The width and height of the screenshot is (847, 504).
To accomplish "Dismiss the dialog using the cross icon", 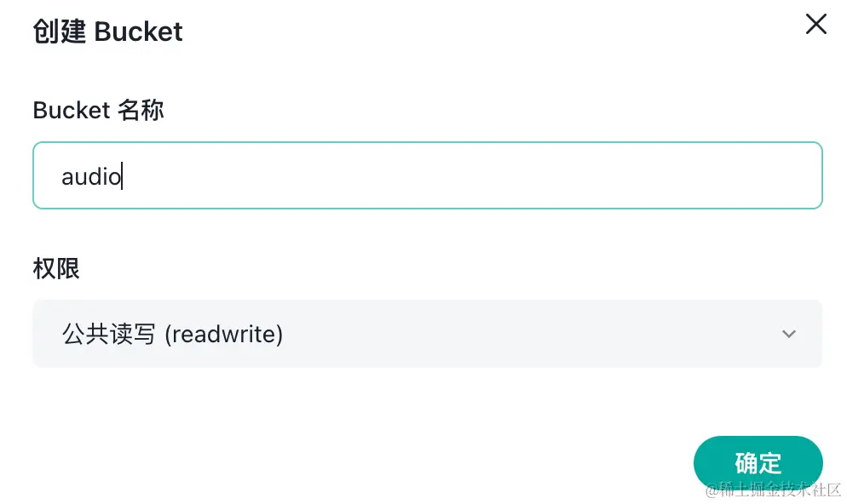I will click(x=815, y=25).
